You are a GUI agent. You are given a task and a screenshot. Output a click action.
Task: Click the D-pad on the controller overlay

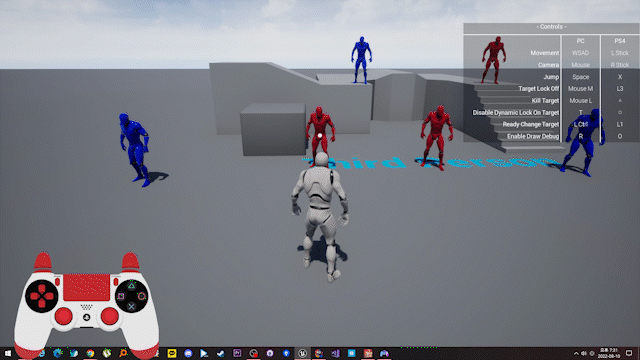point(42,296)
